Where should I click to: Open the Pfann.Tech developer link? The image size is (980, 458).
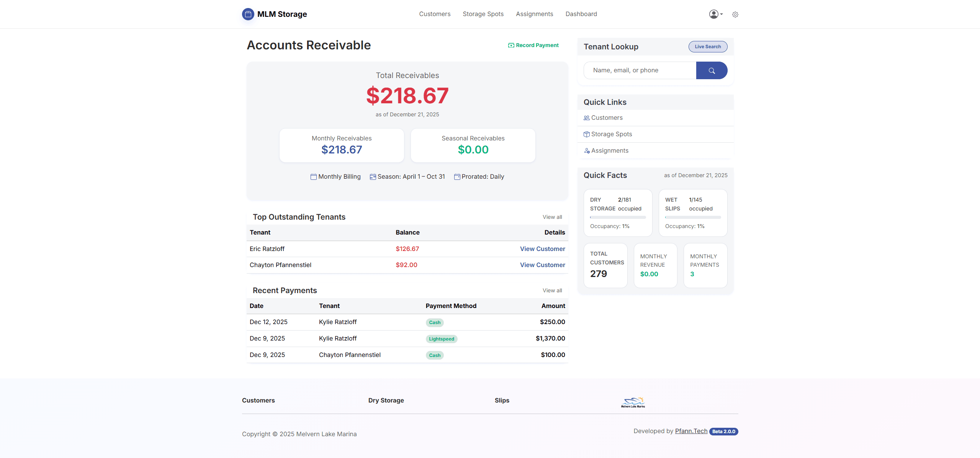[x=691, y=431]
